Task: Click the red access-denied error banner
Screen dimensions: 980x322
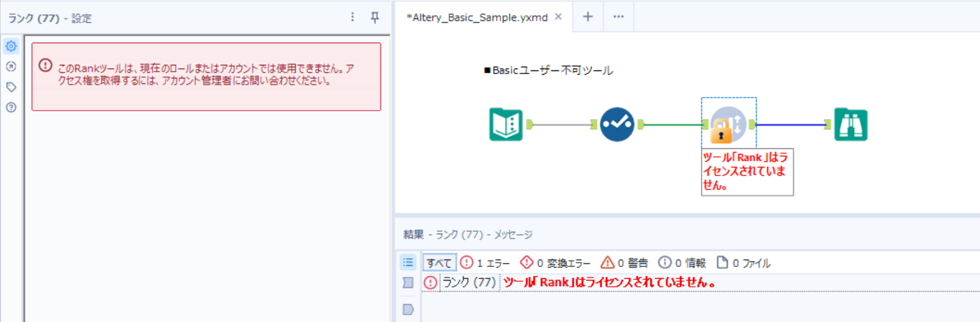Action: point(206,77)
